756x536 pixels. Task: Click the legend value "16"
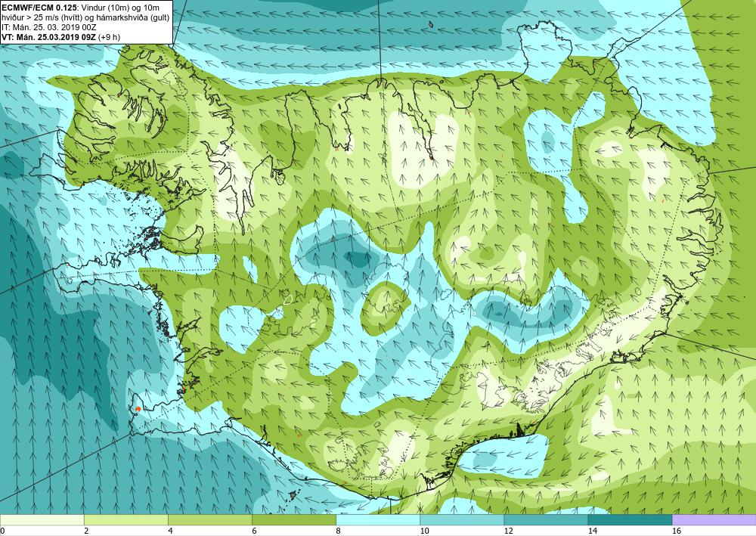click(677, 531)
